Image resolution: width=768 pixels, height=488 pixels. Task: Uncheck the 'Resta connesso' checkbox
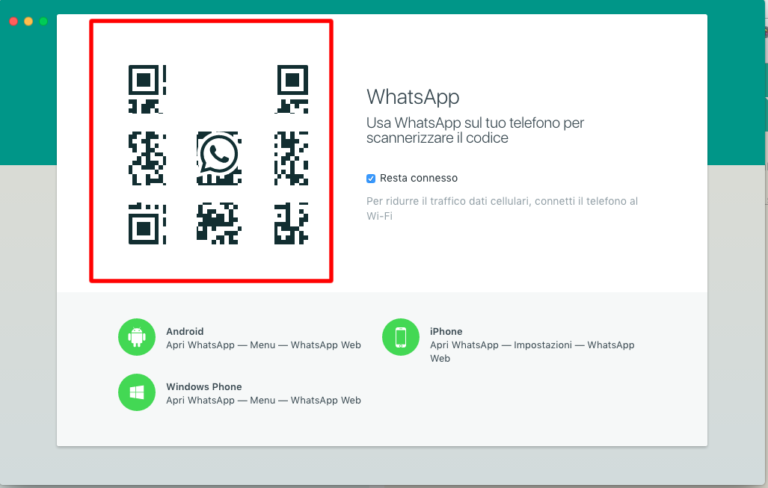(371, 178)
